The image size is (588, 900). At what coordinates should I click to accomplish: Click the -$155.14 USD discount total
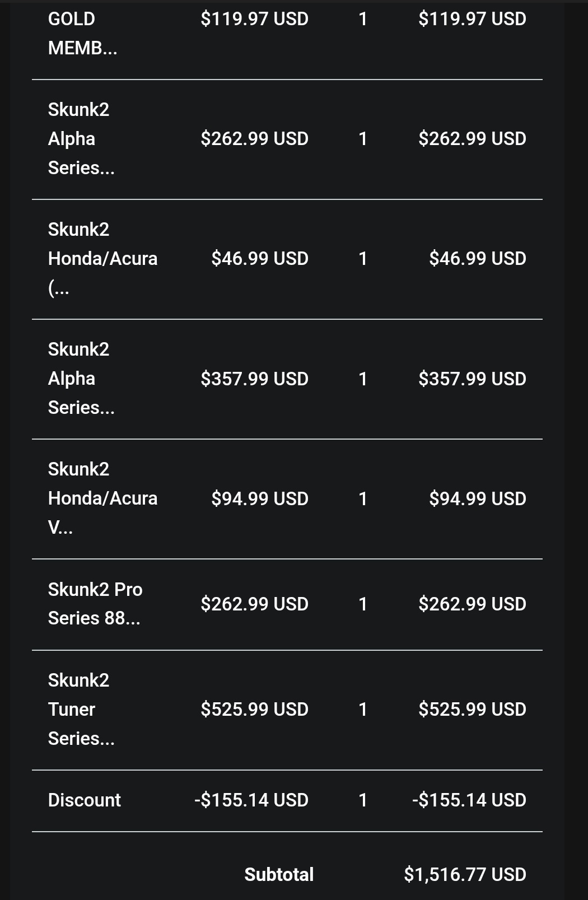469,800
